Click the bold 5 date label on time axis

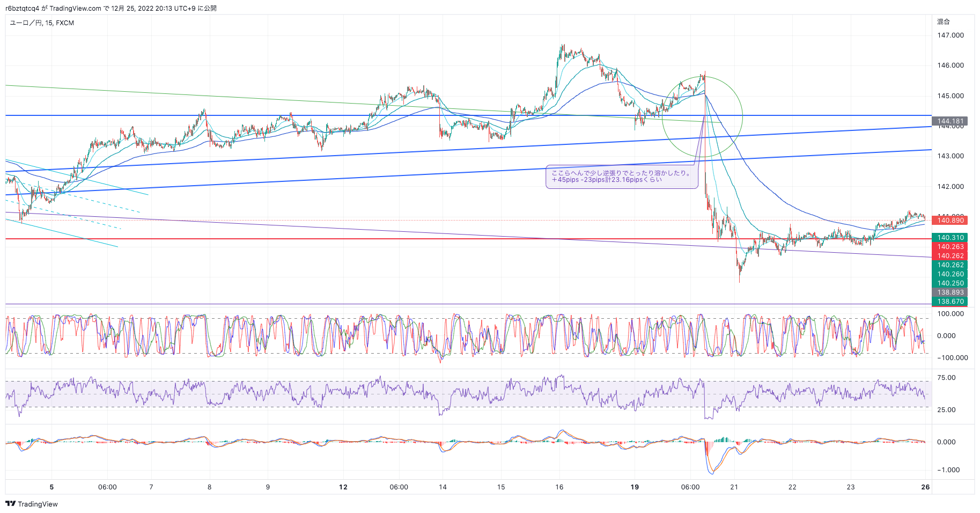tap(51, 487)
